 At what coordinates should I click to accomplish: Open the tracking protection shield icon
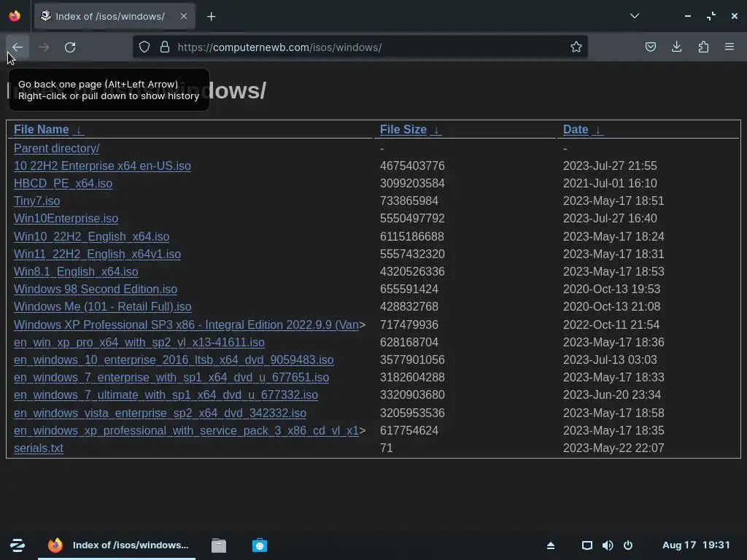[x=144, y=47]
